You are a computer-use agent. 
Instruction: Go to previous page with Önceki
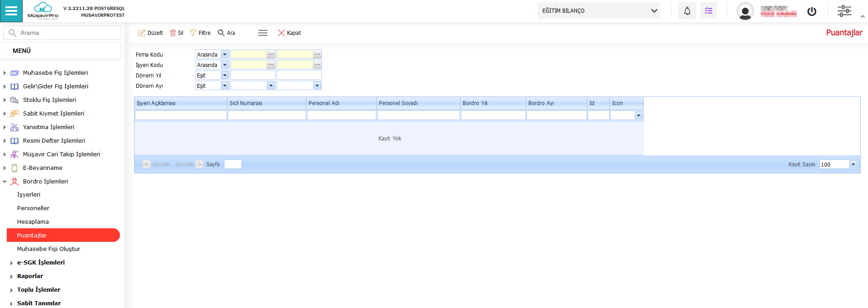click(x=156, y=164)
